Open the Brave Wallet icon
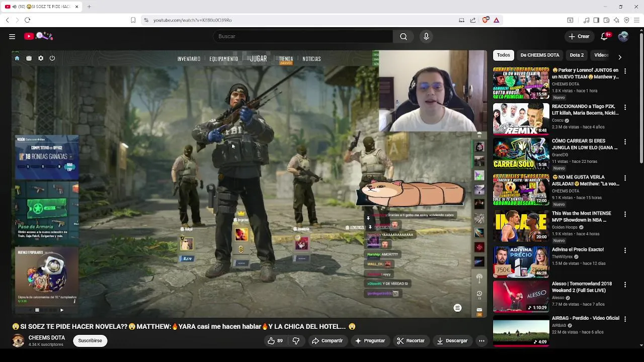 coord(606,20)
